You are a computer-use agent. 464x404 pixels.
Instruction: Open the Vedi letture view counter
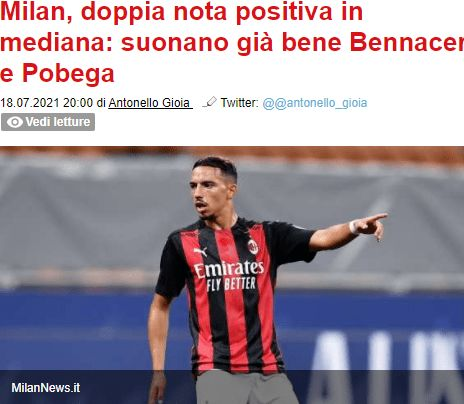[x=48, y=122]
